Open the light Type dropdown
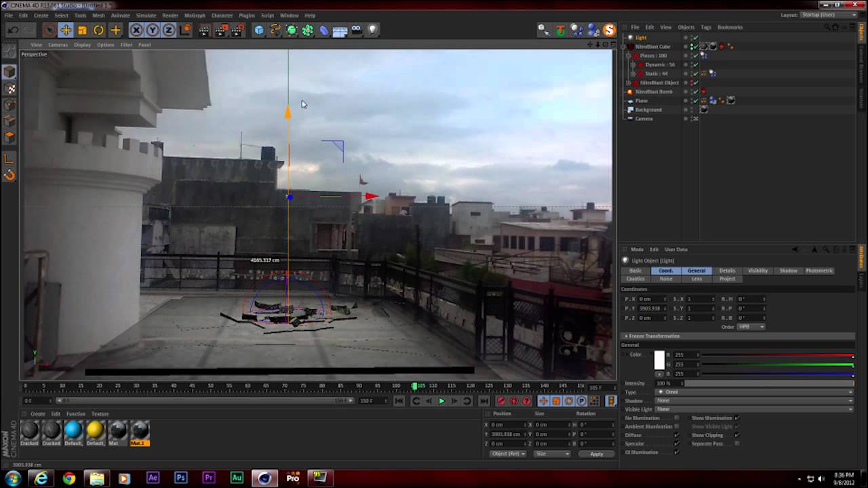This screenshot has height=488, width=868. pyautogui.click(x=754, y=392)
